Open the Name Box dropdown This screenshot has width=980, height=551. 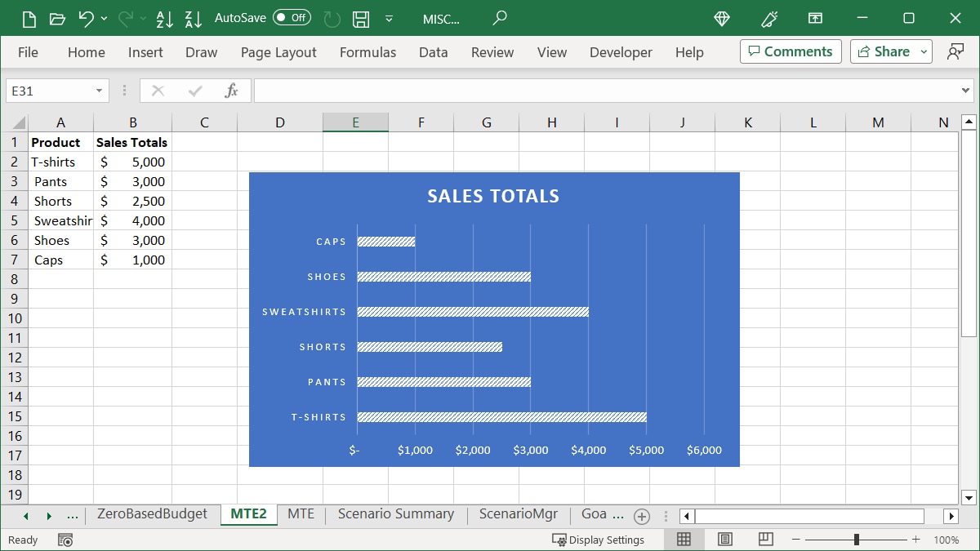click(100, 91)
